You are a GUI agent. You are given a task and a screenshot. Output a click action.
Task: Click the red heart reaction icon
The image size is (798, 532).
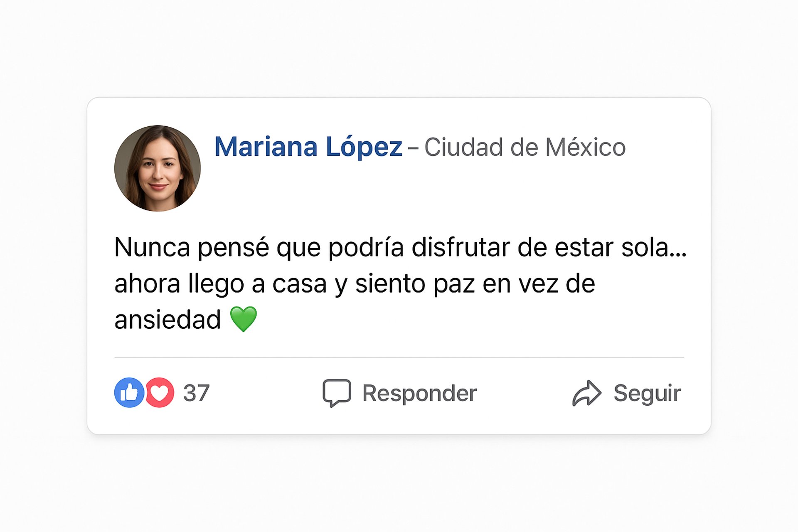160,392
